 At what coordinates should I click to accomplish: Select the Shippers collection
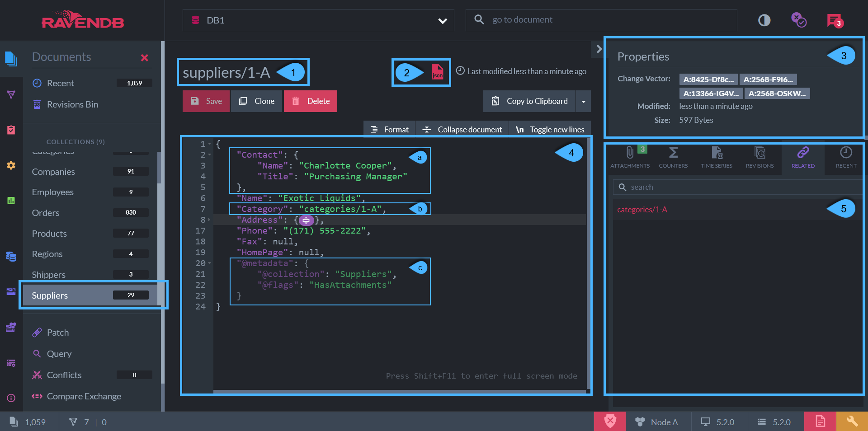[x=90, y=274]
